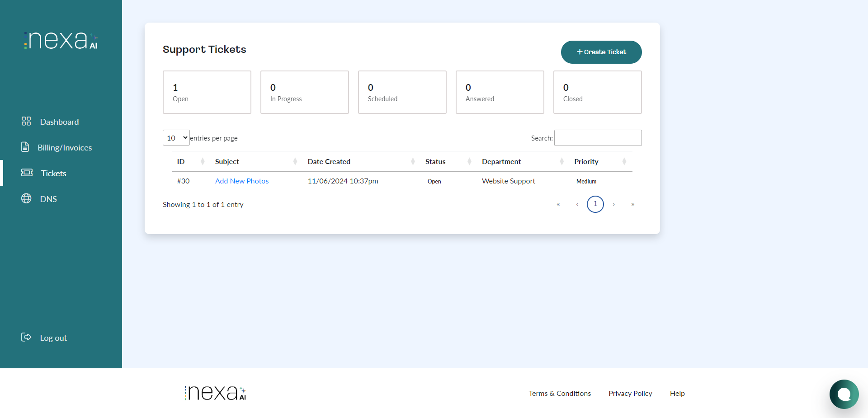
Task: Sort tickets by Date Created column
Action: [x=359, y=161]
